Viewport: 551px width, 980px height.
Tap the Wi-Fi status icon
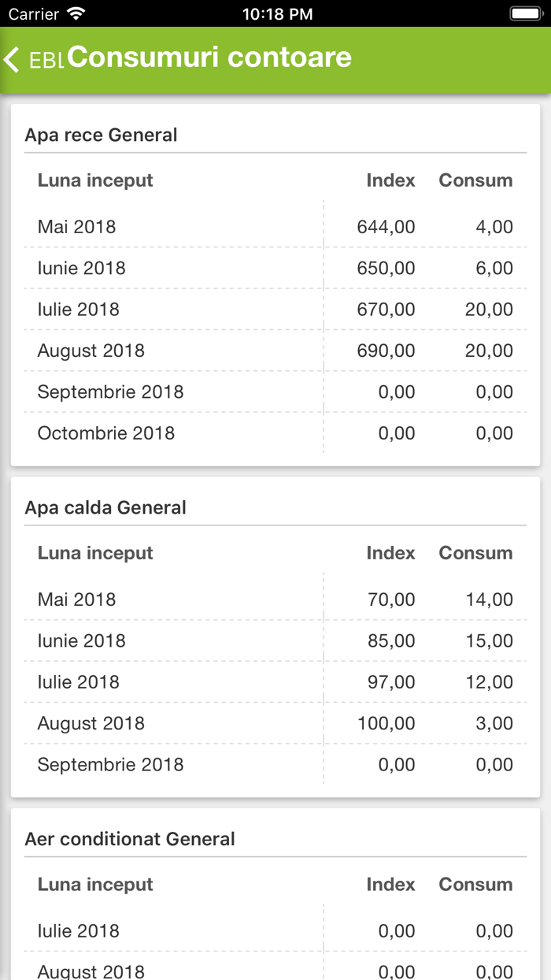point(76,13)
